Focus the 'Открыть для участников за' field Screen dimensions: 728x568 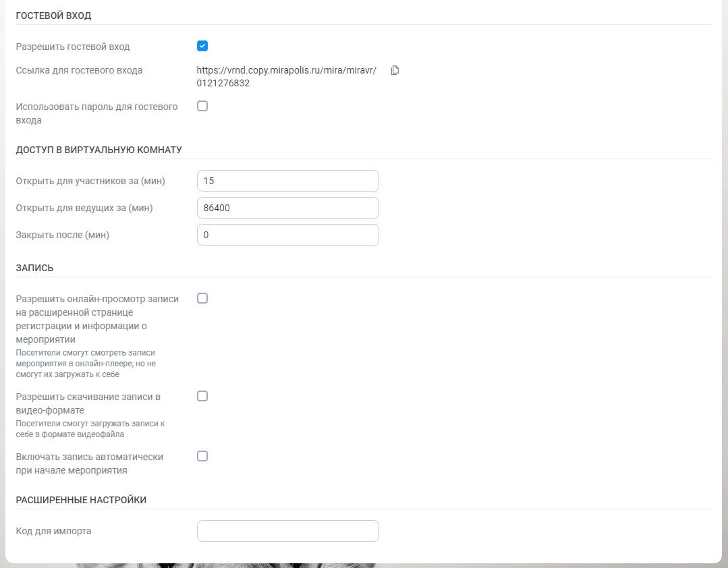[x=288, y=181]
